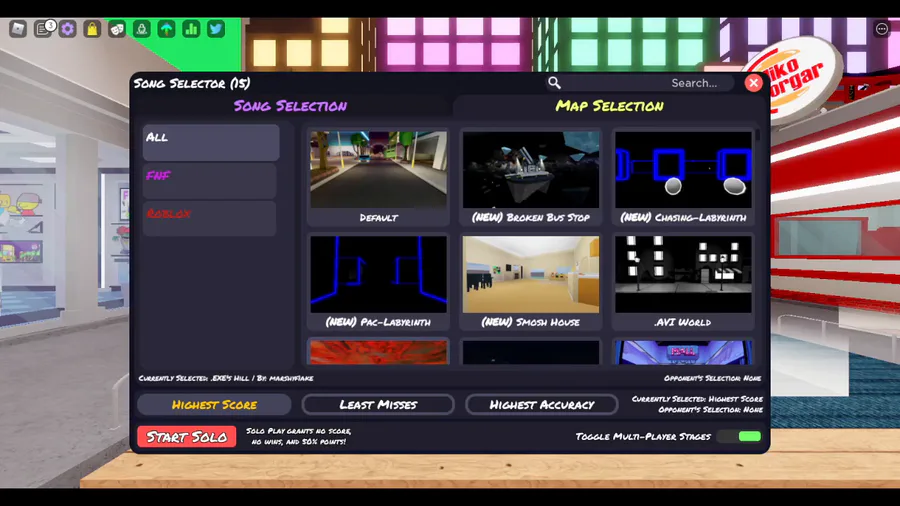Select the FNF category filter
The width and height of the screenshot is (900, 506).
(x=211, y=181)
